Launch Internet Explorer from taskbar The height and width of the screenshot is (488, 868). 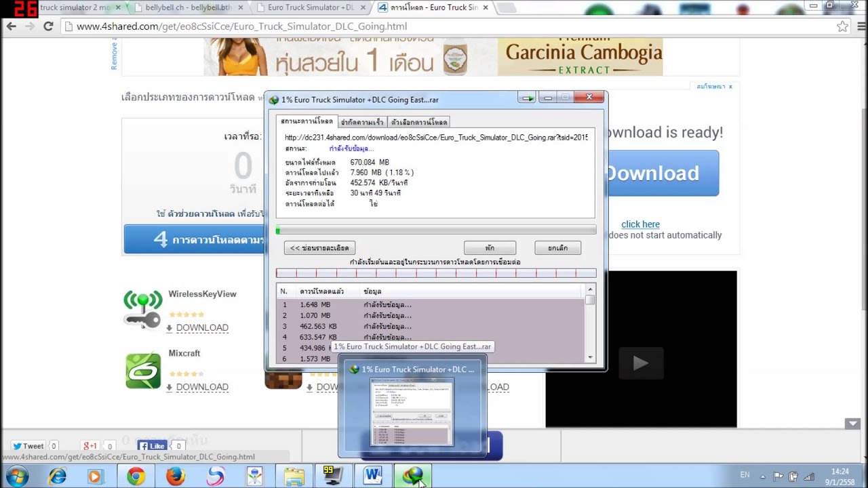[58, 476]
